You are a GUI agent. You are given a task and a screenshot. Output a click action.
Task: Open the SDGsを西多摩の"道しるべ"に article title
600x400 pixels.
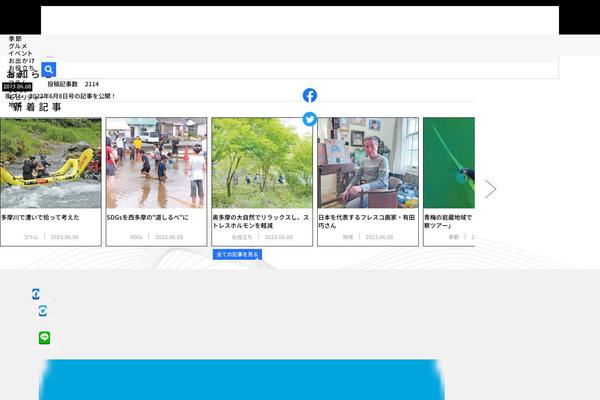point(147,217)
